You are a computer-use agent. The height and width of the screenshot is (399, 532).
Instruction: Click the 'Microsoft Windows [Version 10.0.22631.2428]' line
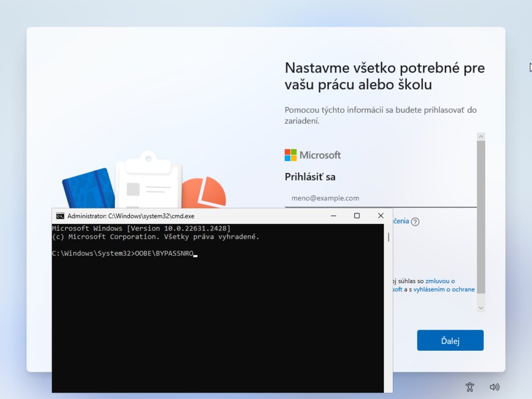click(x=141, y=228)
